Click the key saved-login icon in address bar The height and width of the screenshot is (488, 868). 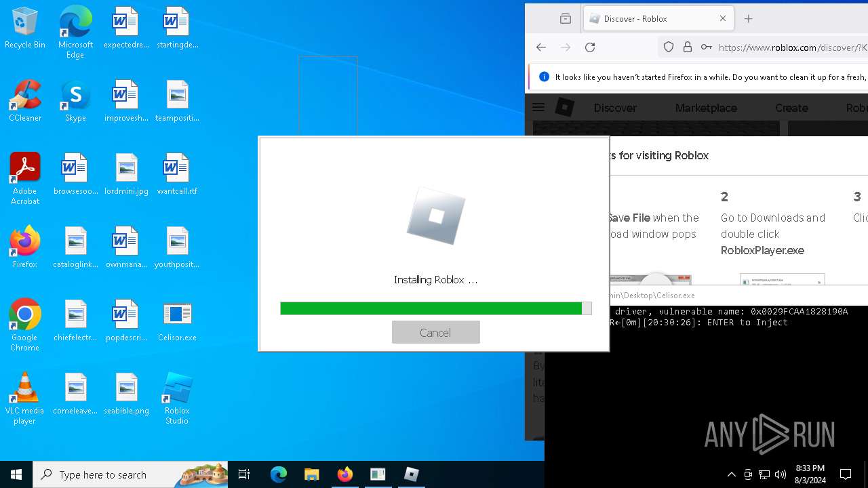click(707, 47)
